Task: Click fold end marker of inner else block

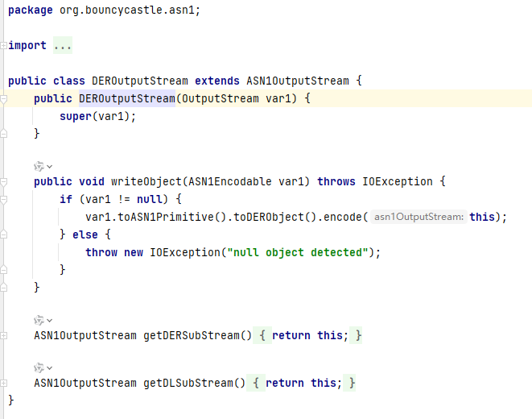Action: (3, 270)
